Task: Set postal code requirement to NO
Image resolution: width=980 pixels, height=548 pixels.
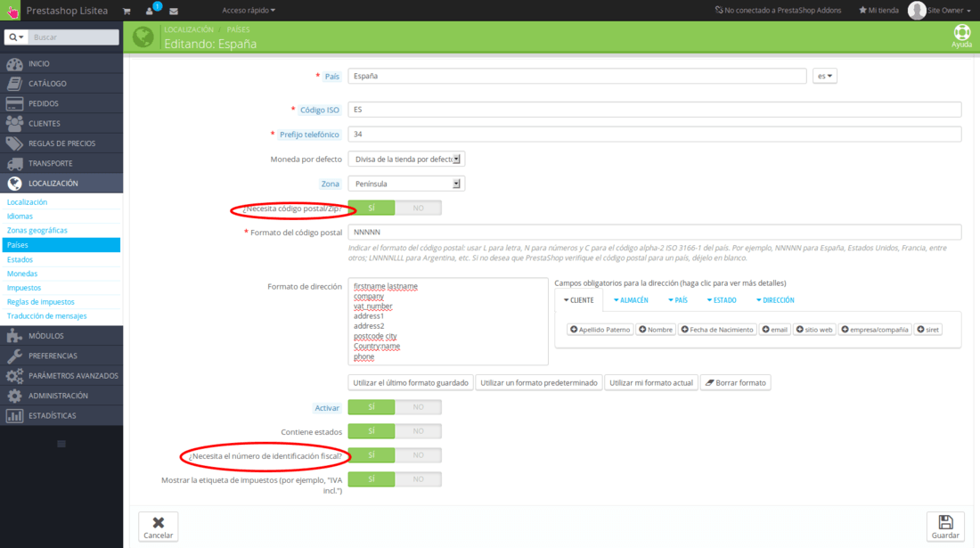Action: [x=418, y=209]
